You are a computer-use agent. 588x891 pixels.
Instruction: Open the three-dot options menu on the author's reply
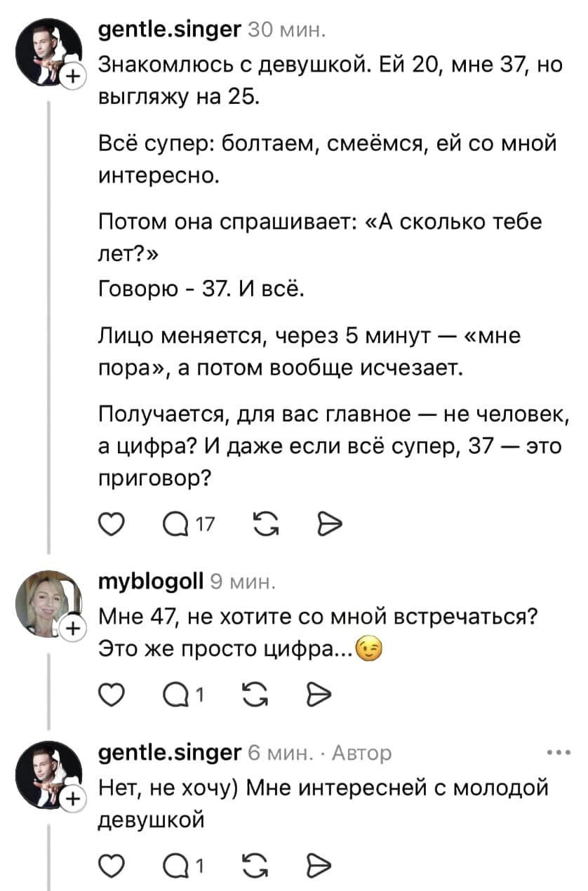(559, 751)
